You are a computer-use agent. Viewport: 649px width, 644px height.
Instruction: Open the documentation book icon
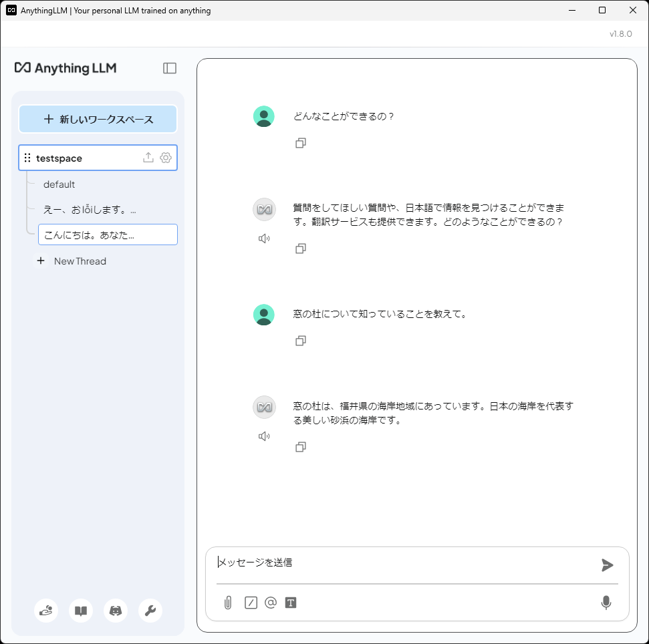pos(80,611)
